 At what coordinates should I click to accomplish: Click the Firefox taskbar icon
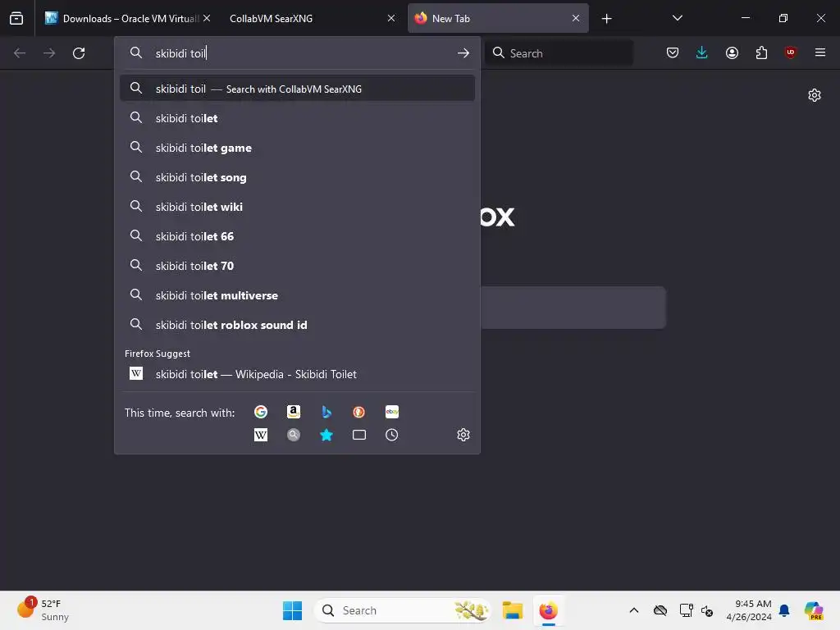coord(549,610)
